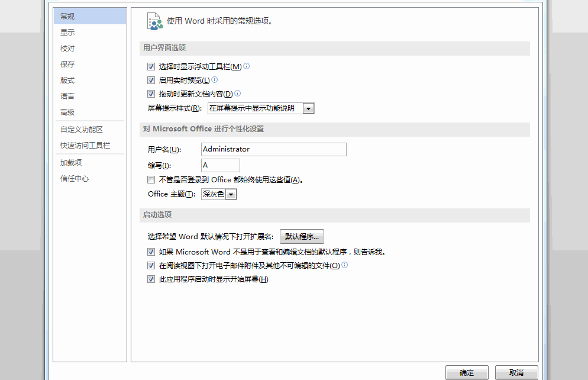
Task: Open the Office 主题 dropdown
Action: click(x=231, y=194)
